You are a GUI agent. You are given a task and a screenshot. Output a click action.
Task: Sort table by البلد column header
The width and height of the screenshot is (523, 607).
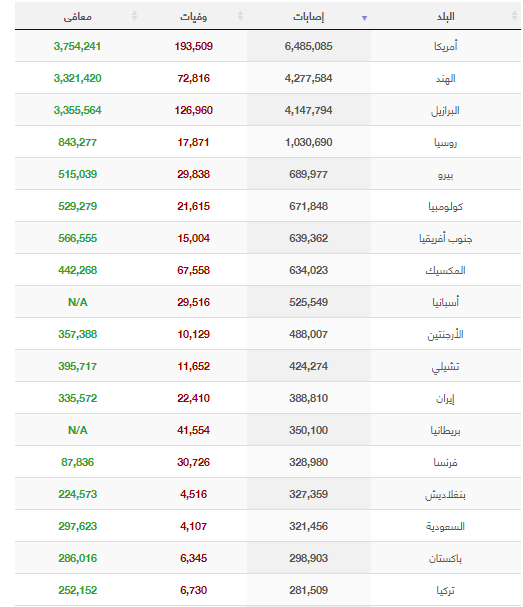446,16
